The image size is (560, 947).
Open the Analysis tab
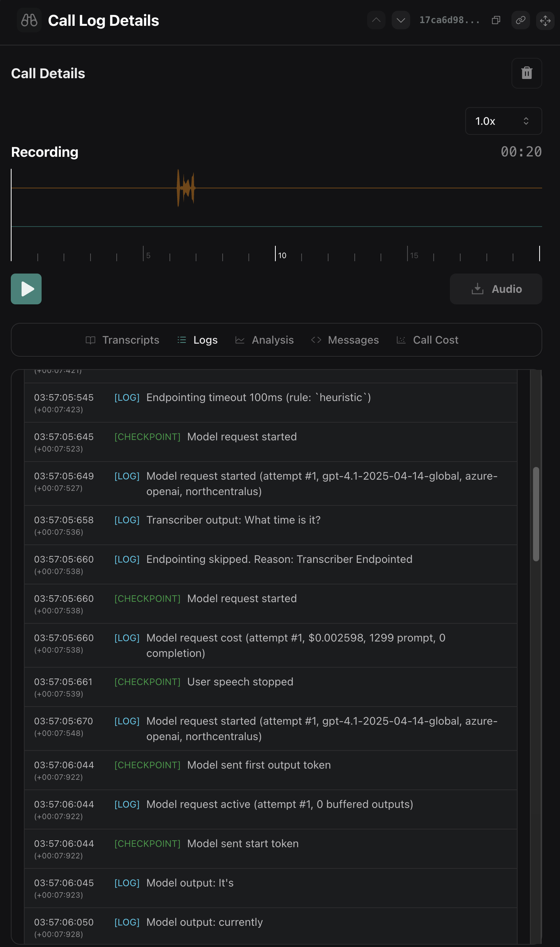pos(265,340)
